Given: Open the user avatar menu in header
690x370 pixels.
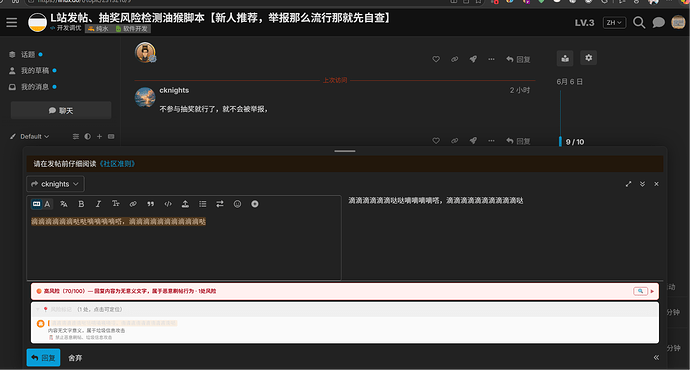Looking at the screenshot, I should click(678, 22).
